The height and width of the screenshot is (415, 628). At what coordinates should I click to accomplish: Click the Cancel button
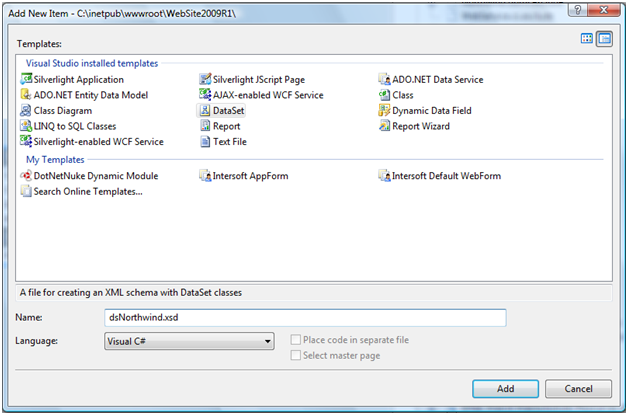(578, 389)
